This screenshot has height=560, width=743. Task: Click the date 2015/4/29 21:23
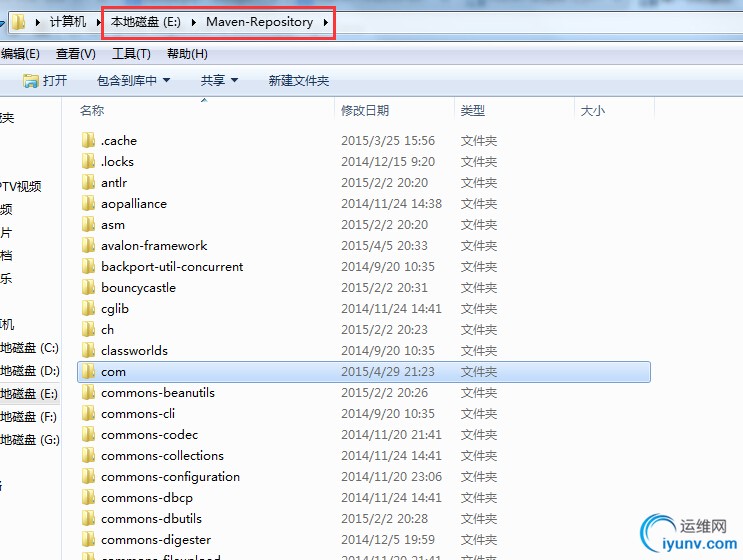[388, 371]
